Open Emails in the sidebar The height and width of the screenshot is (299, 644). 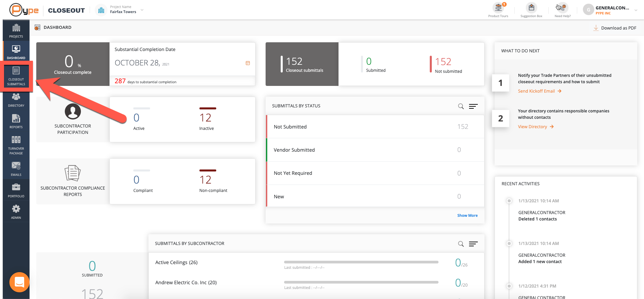(16, 169)
